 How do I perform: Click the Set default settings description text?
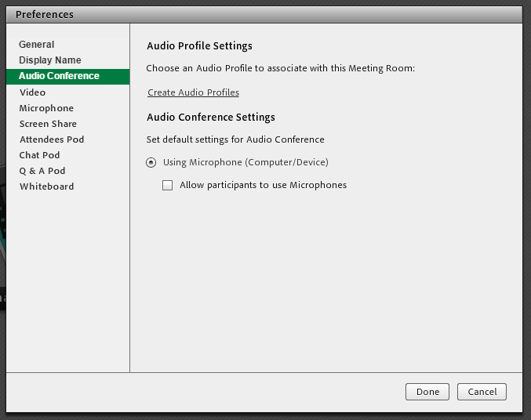coord(235,139)
